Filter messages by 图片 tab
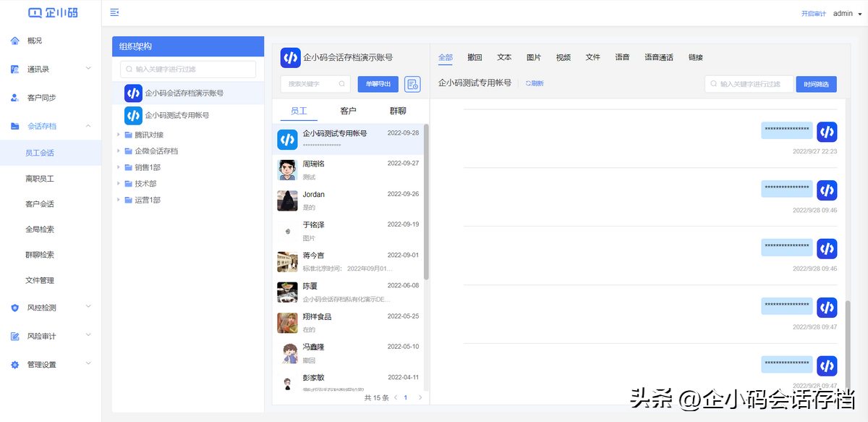 (x=534, y=57)
